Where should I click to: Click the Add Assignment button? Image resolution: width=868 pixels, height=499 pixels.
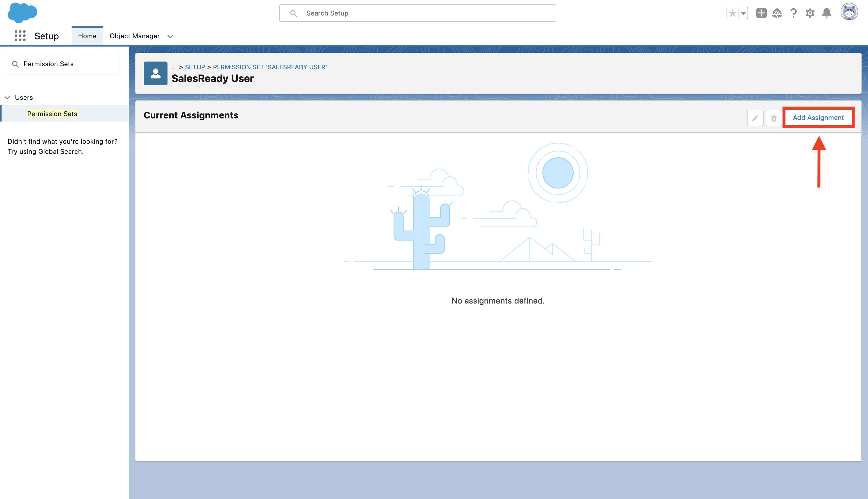click(x=818, y=118)
